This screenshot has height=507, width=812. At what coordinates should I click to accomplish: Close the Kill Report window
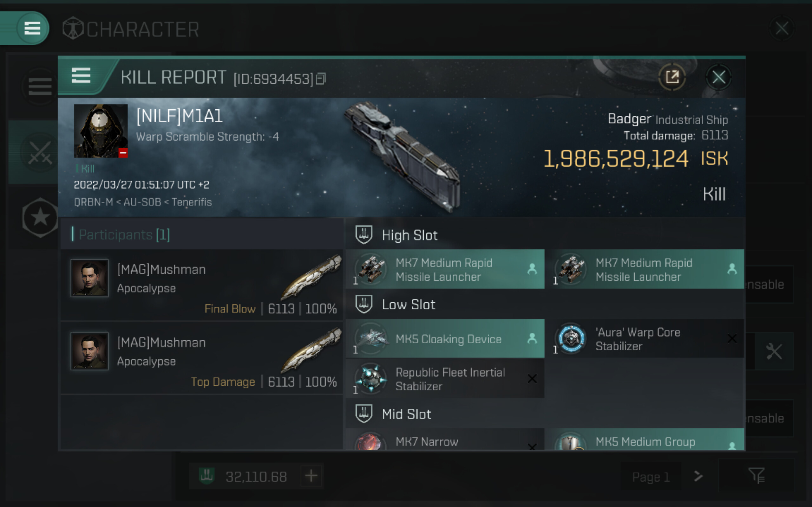click(718, 77)
